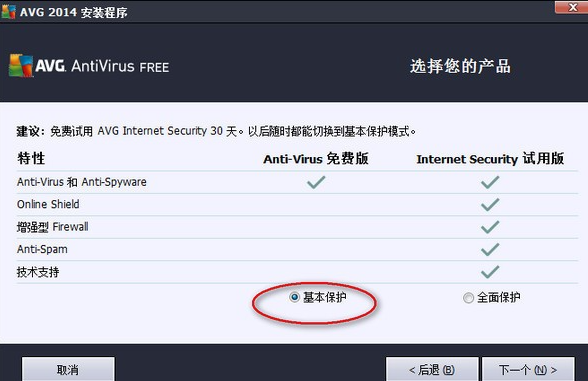The width and height of the screenshot is (588, 381).
Task: Go back with the 后退 (B) button
Action: pyautogui.click(x=432, y=370)
